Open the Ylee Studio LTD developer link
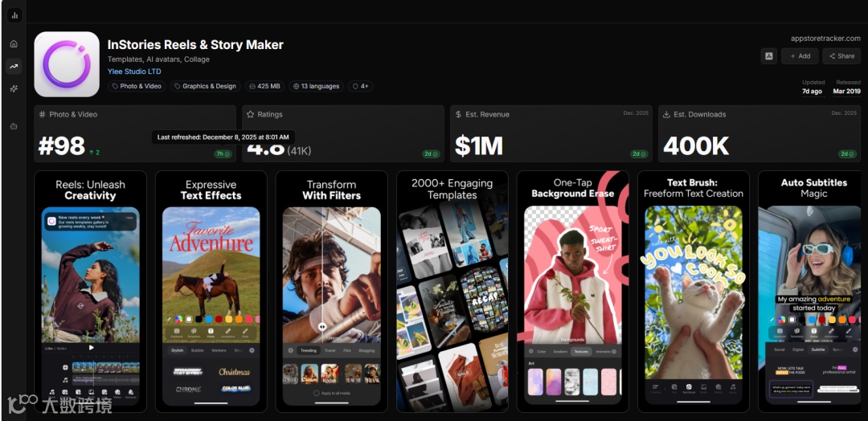The height and width of the screenshot is (421, 868). point(134,72)
